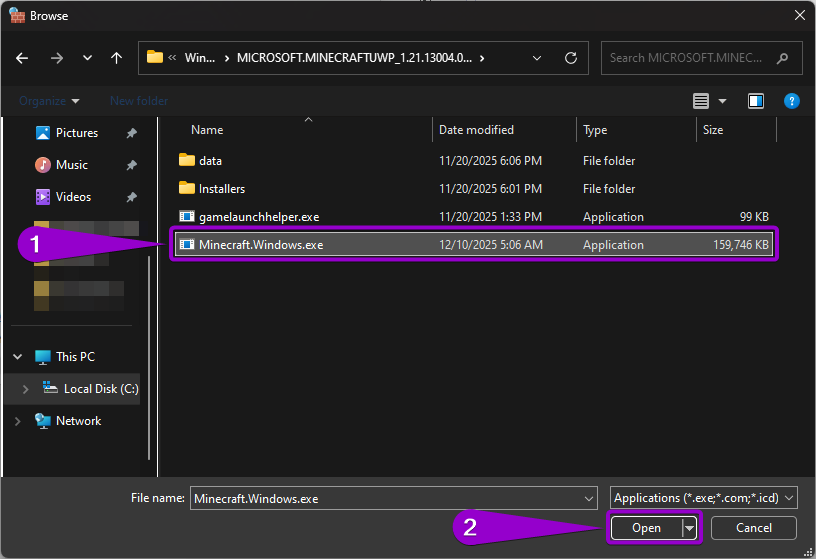The image size is (816, 559).
Task: Select the data folder
Action: click(x=210, y=161)
